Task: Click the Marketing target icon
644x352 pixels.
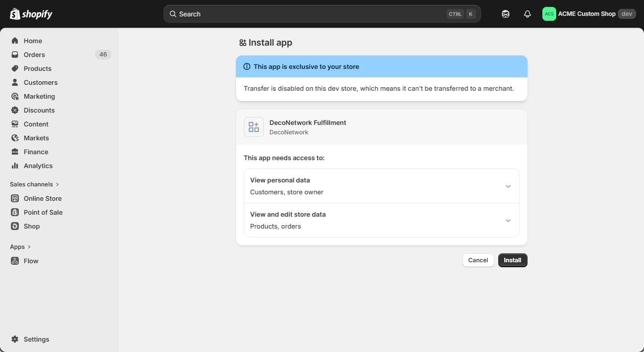Action: point(15,96)
